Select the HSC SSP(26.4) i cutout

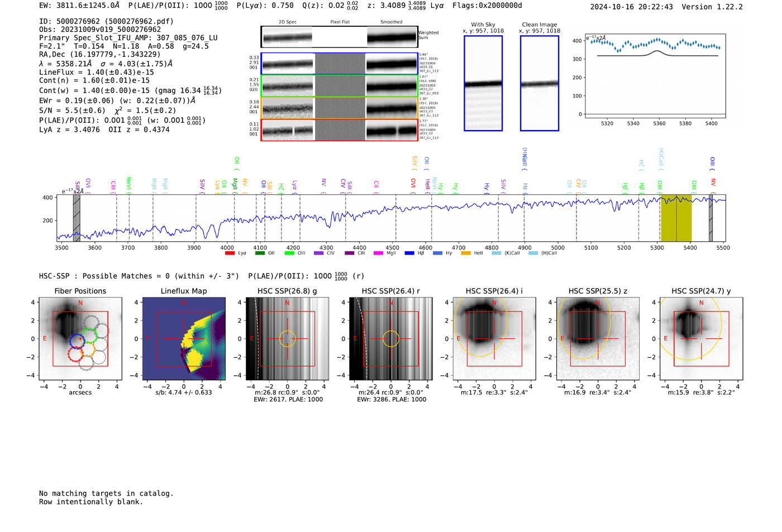point(494,339)
